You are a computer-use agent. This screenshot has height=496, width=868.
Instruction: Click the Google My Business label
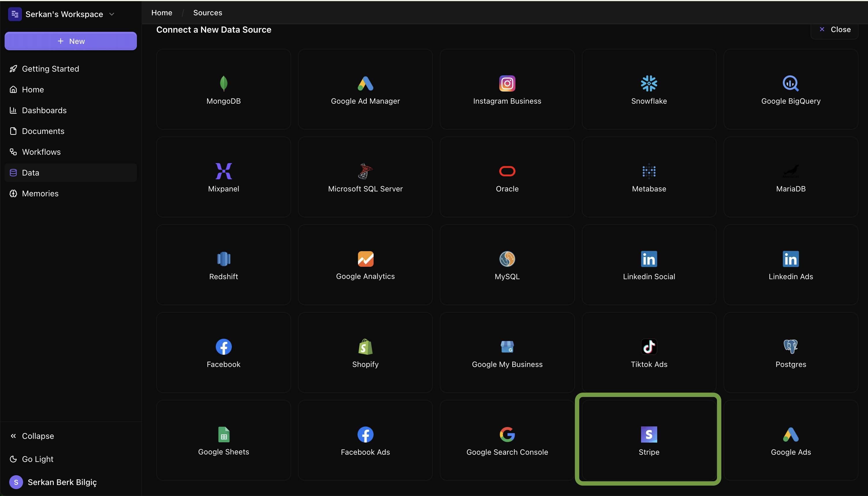point(507,364)
